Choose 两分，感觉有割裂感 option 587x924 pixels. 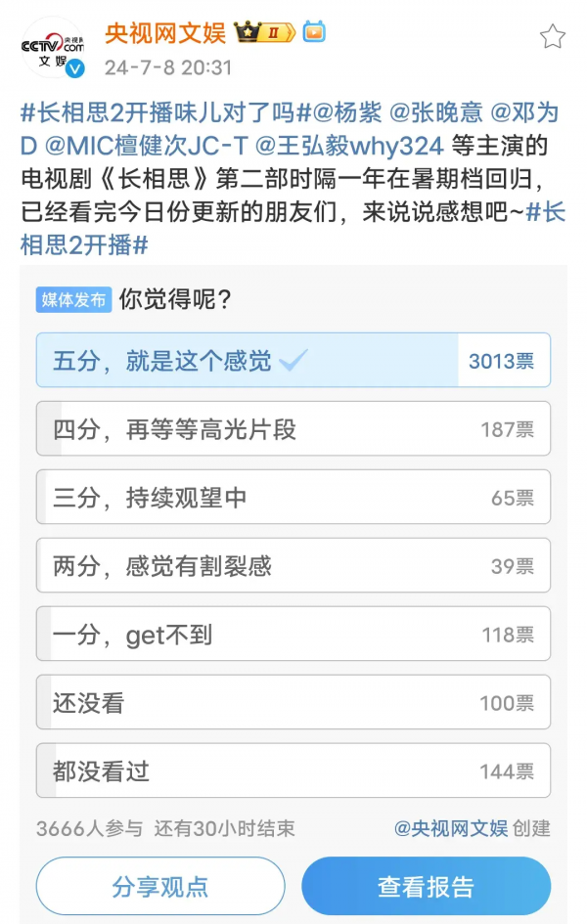(293, 566)
